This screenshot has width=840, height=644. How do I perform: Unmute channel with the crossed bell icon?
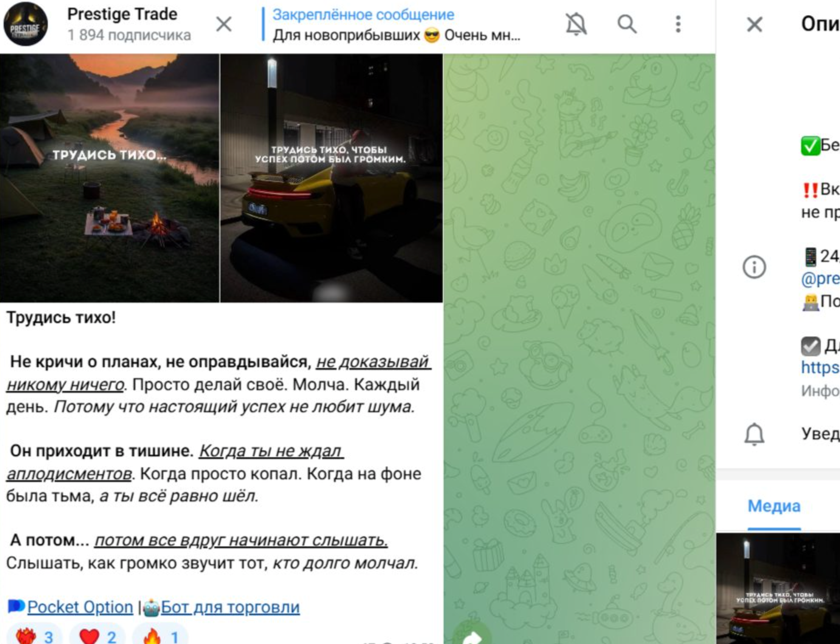pos(576,24)
